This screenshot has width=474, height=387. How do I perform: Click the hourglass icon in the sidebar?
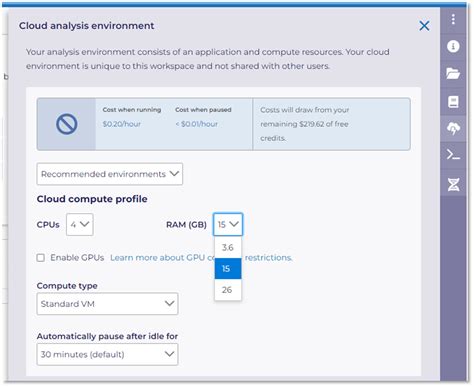click(x=453, y=184)
